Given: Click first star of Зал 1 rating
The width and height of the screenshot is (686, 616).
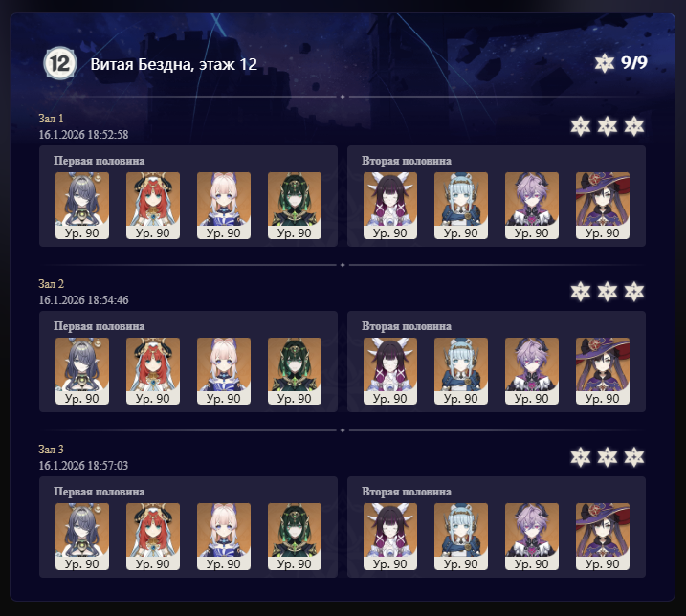Looking at the screenshot, I should (x=581, y=126).
